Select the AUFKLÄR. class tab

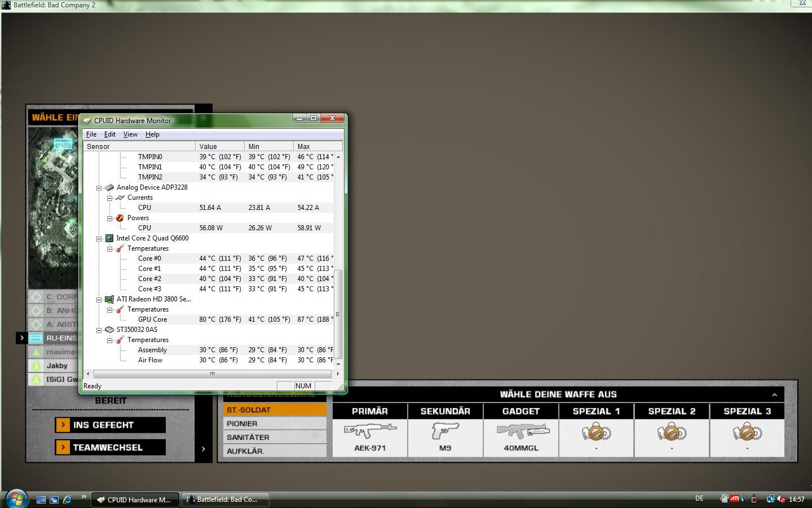click(x=275, y=450)
